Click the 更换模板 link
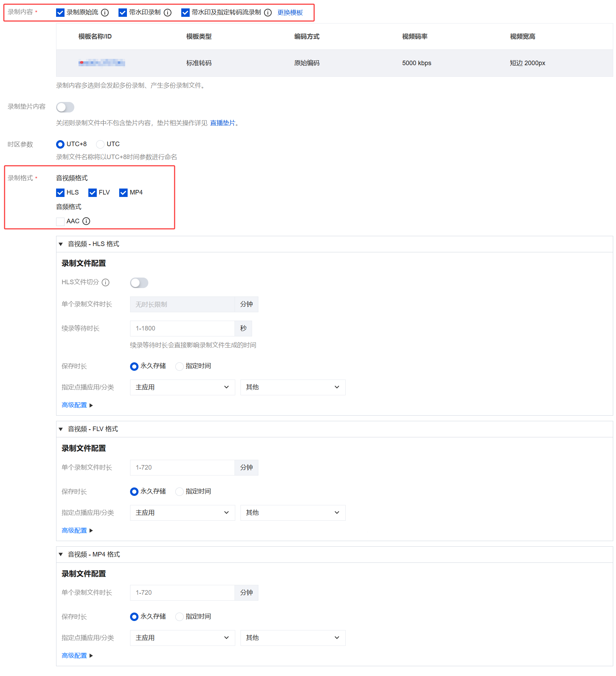Screen dimensions: 616x676 click(290, 13)
